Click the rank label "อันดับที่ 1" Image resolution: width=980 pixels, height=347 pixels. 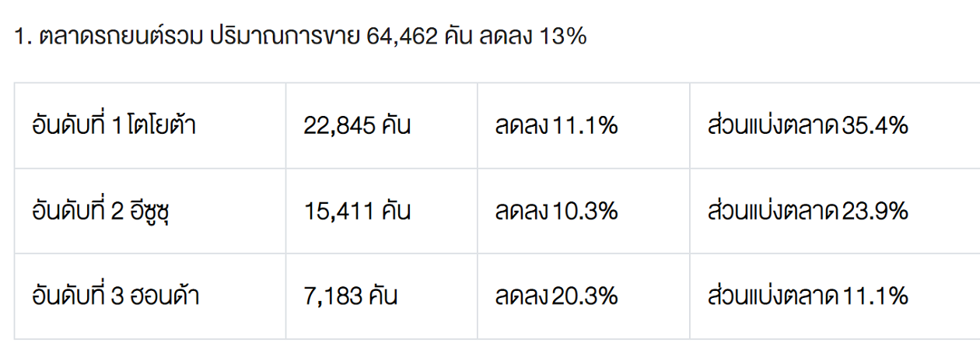73,125
